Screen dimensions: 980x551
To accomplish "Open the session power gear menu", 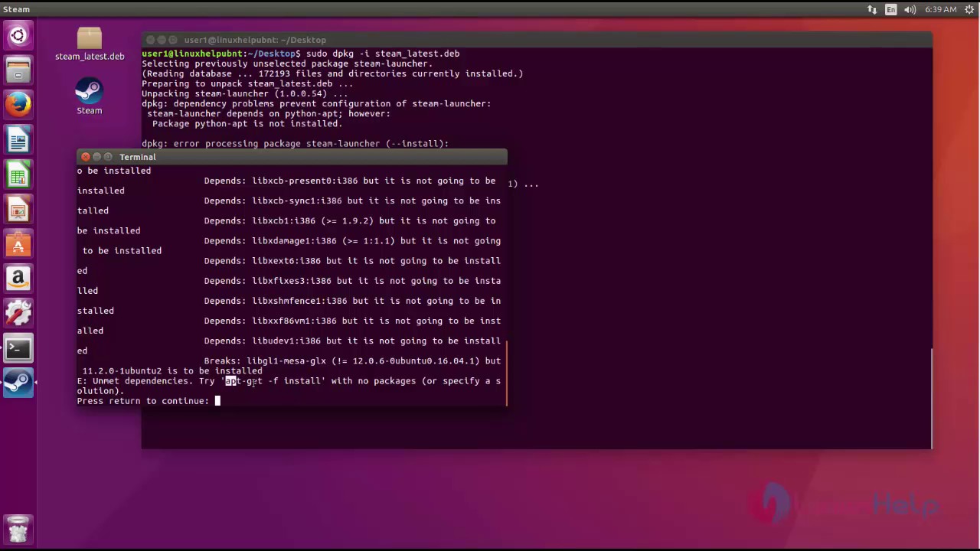I will coord(969,9).
